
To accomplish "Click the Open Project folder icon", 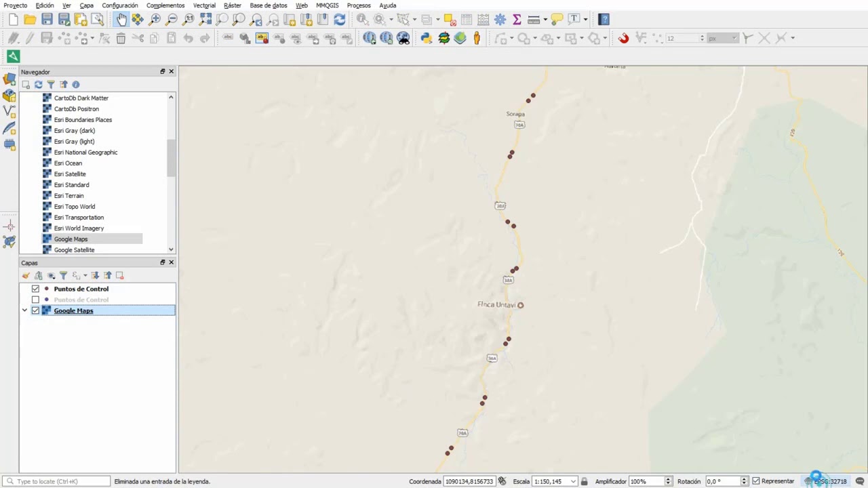I will [x=30, y=19].
